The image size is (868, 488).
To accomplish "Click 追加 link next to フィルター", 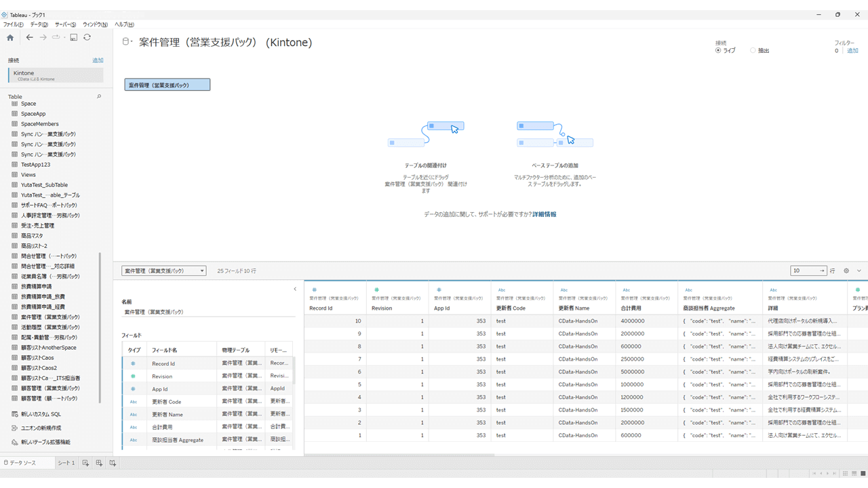I will pyautogui.click(x=852, y=51).
